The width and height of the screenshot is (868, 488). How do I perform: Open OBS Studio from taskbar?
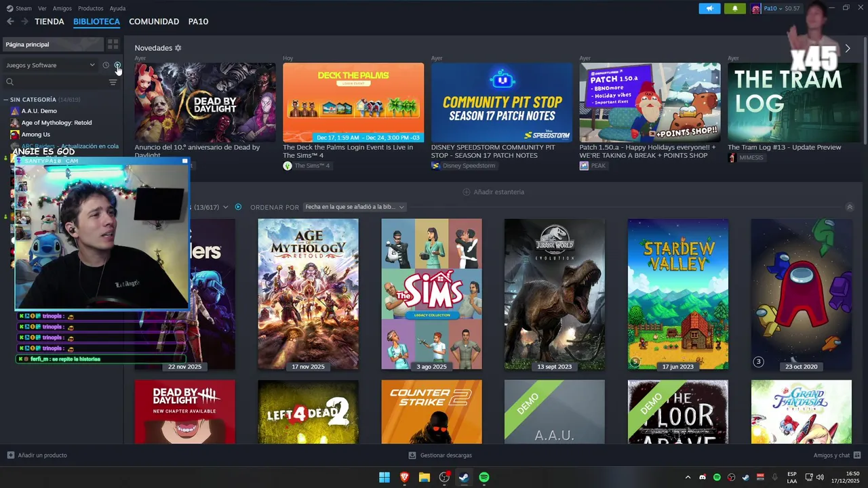click(x=444, y=477)
